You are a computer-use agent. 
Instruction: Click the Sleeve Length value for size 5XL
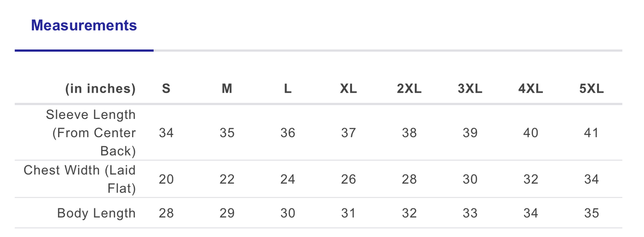coord(591,133)
